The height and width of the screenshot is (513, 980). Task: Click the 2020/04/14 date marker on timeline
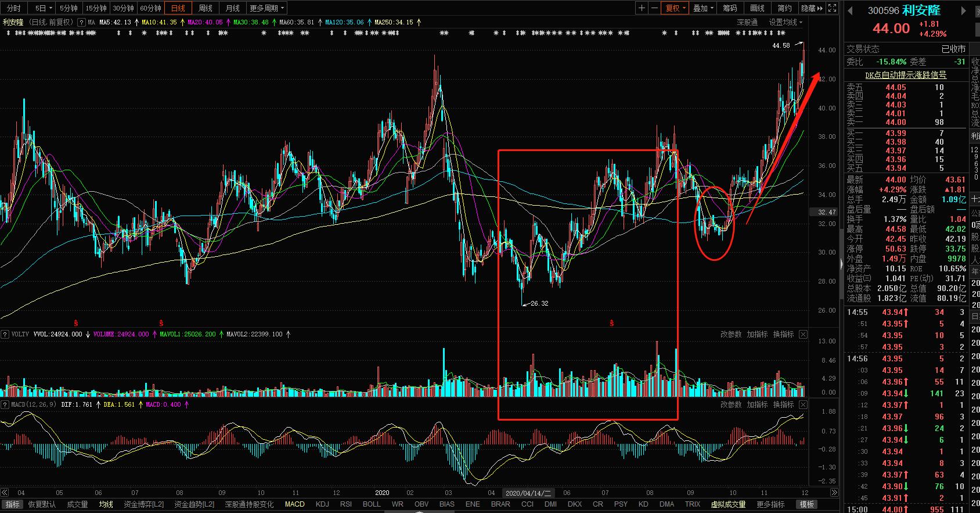click(x=528, y=493)
